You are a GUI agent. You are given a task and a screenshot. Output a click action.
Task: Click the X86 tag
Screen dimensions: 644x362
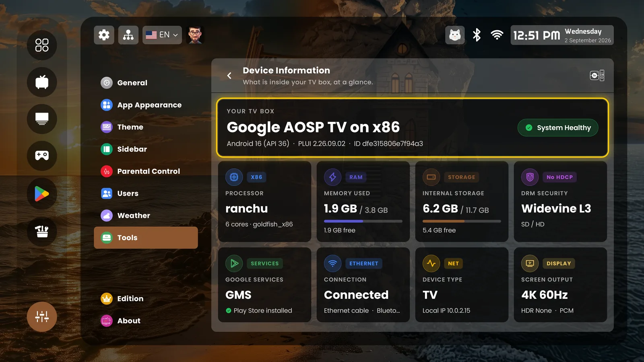tap(256, 177)
